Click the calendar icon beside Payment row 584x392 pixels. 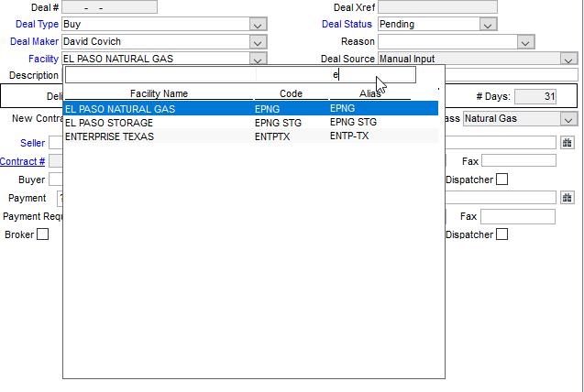(x=567, y=198)
